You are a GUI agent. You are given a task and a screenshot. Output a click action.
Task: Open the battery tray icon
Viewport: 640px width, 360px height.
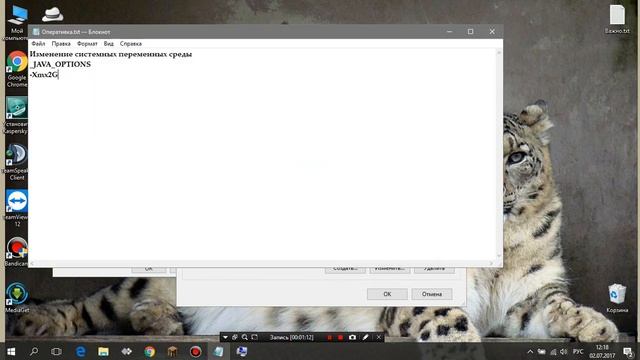click(x=541, y=351)
